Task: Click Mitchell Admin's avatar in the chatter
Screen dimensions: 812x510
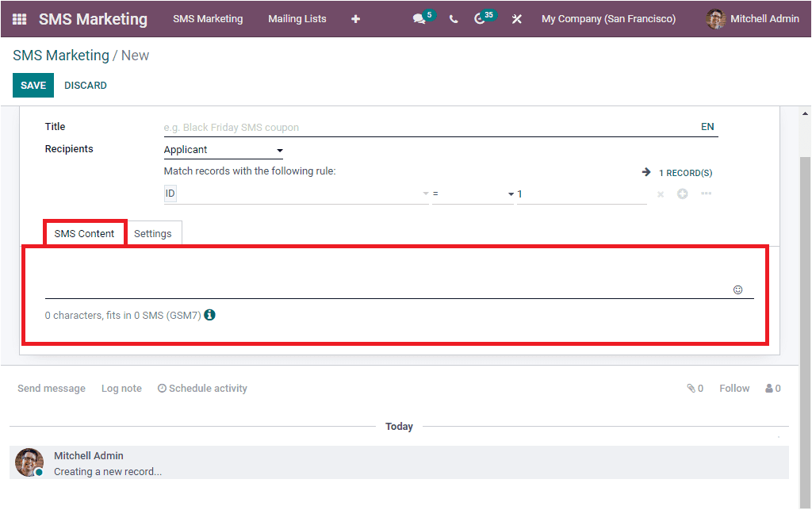Action: tap(29, 462)
